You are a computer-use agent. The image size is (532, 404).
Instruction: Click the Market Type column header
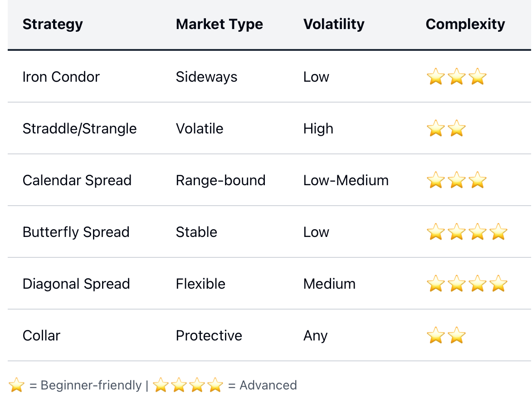219,24
